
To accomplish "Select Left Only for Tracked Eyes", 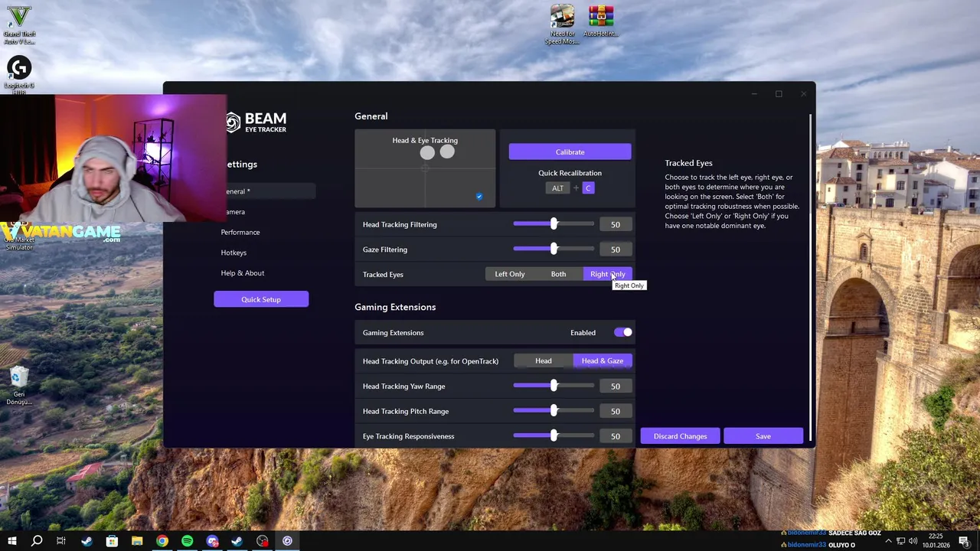I will [510, 274].
